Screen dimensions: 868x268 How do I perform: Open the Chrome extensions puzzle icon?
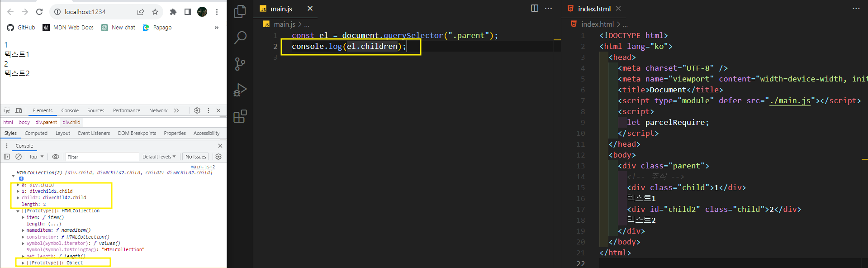tap(173, 12)
